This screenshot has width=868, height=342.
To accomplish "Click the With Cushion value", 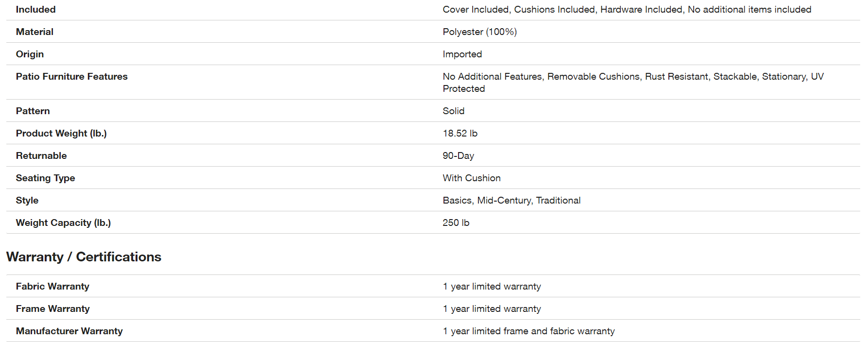I will [471, 178].
